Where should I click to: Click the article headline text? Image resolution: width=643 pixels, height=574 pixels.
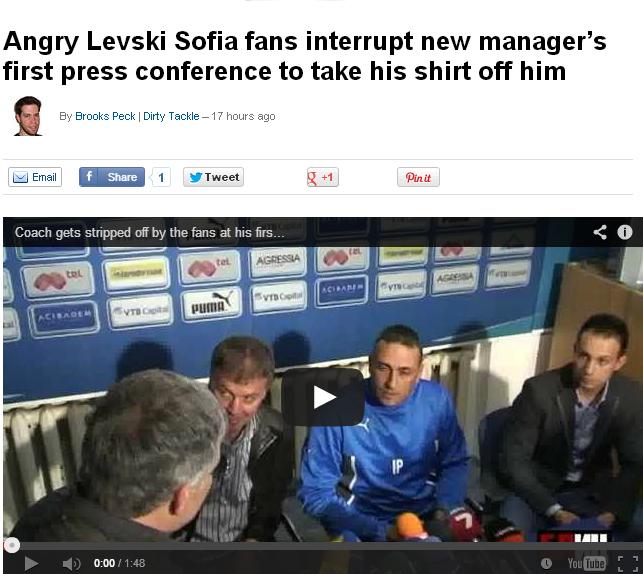click(304, 56)
